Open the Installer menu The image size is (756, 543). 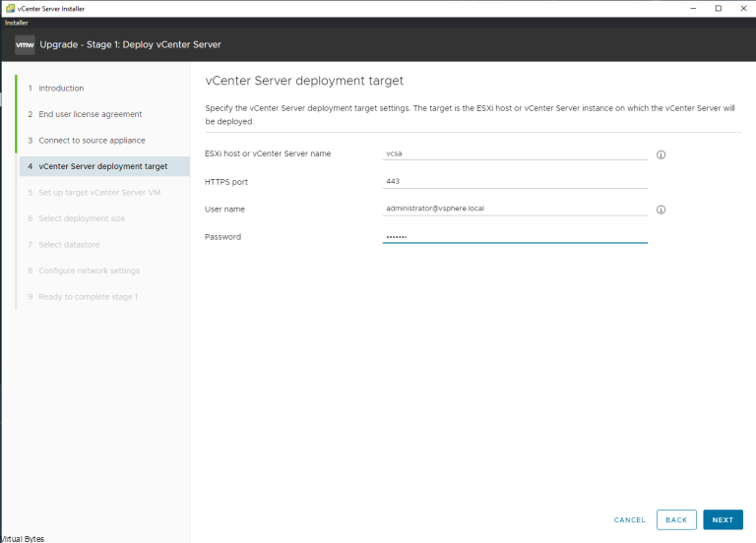coord(18,21)
